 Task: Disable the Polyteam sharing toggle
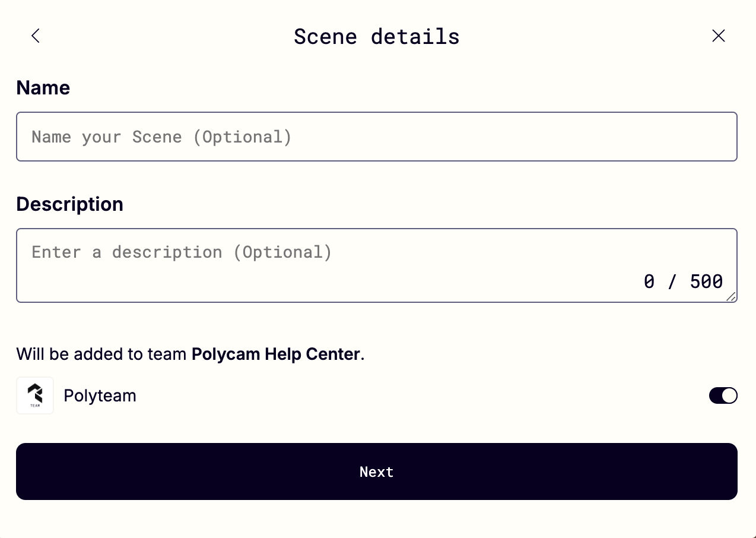(723, 395)
